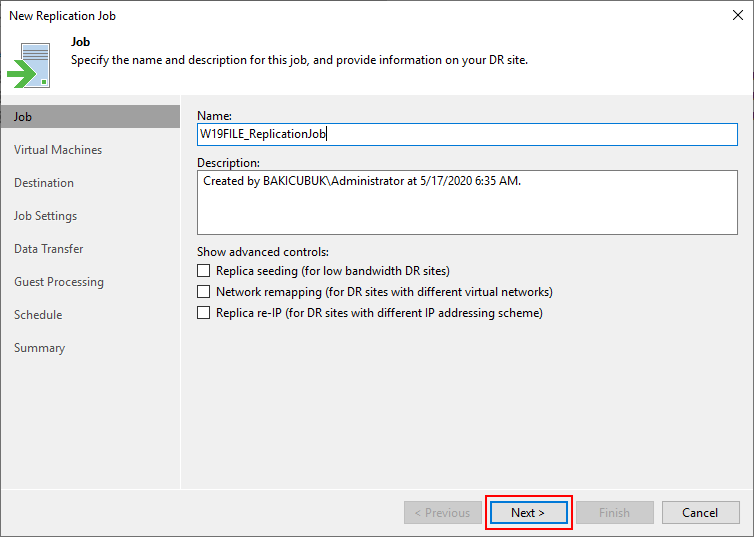View the Summary step

pos(39,348)
